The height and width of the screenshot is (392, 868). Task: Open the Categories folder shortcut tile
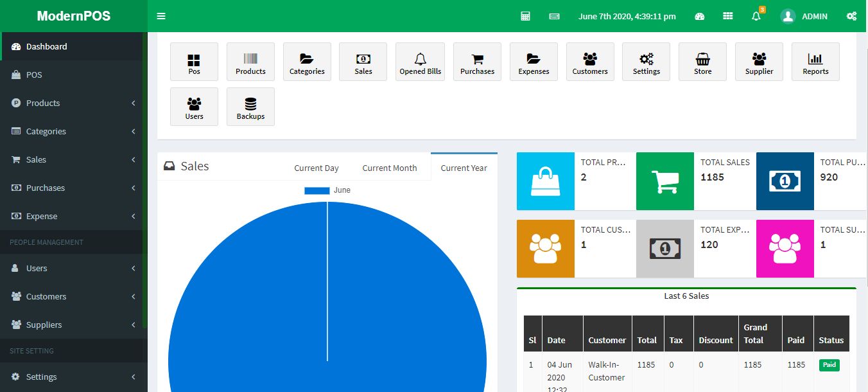[307, 62]
